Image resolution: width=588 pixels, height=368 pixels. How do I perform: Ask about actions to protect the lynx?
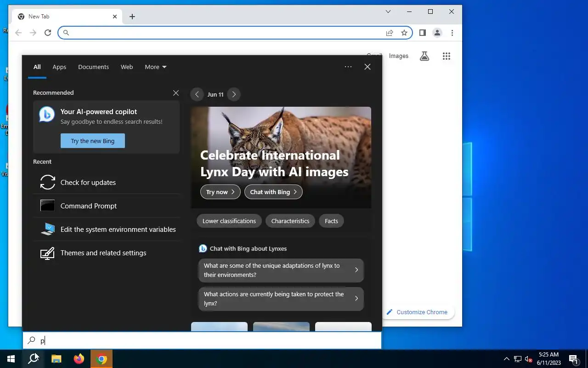281,299
